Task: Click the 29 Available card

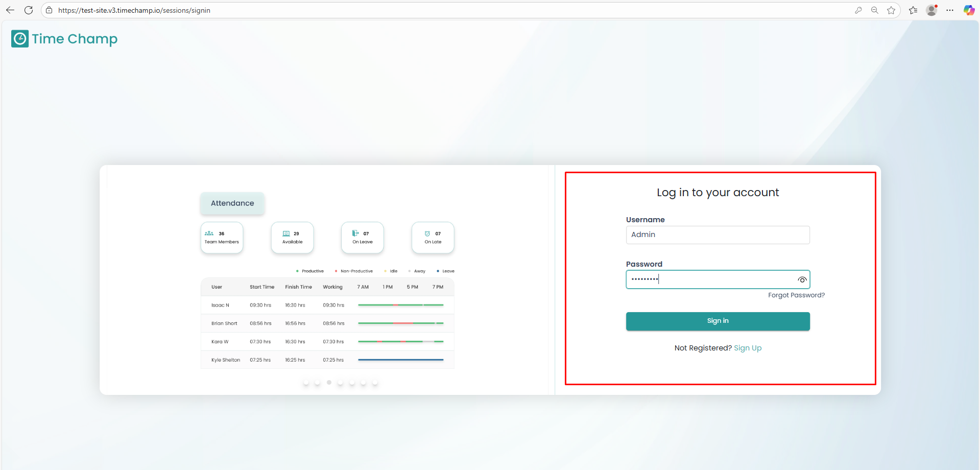Action: (x=292, y=238)
